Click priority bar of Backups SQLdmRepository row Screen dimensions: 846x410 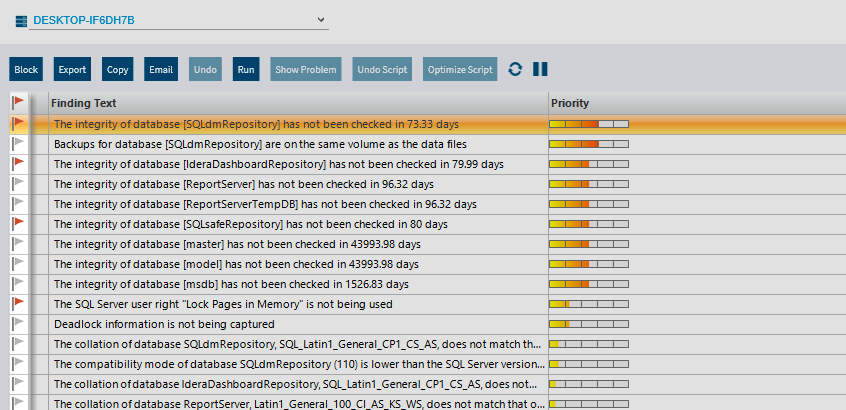tap(589, 144)
